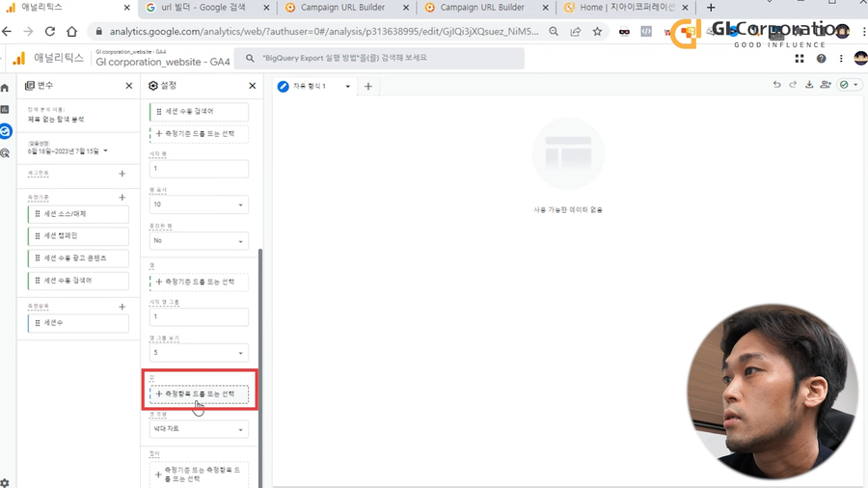Select the 자유 형식 1 exploration tab
The height and width of the screenshot is (488, 868).
(x=310, y=86)
